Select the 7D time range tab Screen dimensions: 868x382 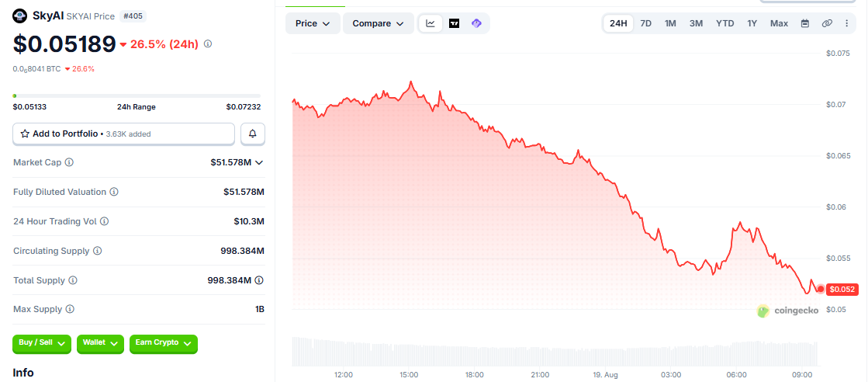coord(645,23)
